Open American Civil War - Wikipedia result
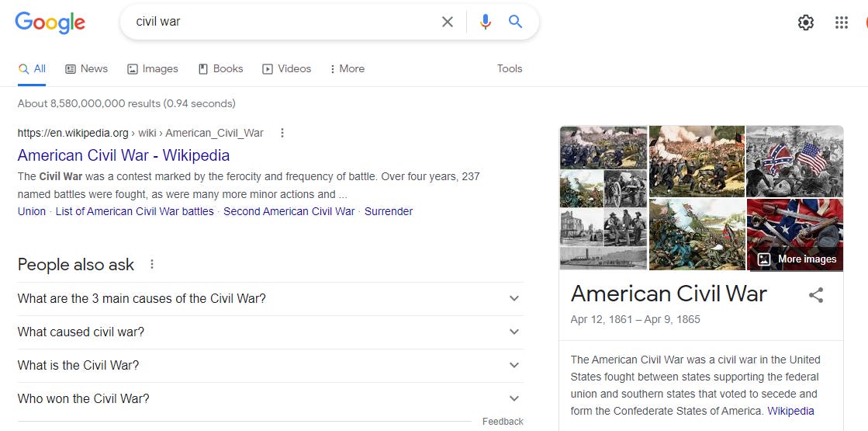The height and width of the screenshot is (431, 868). [x=123, y=155]
